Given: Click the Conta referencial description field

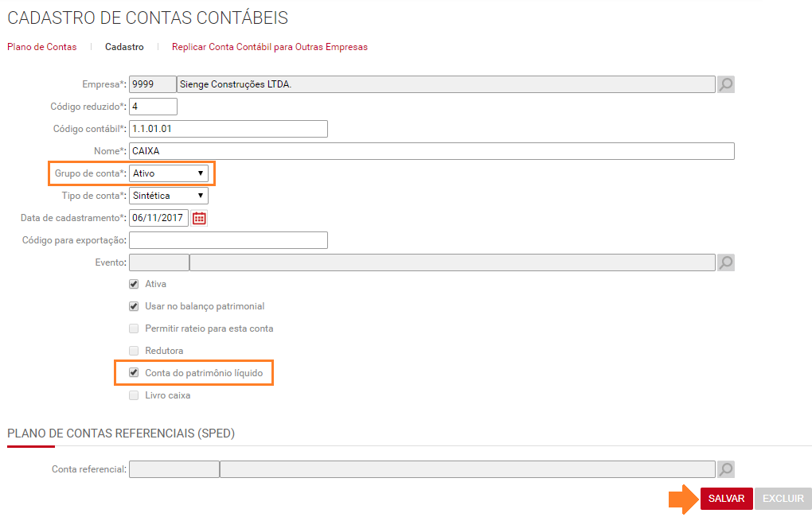Looking at the screenshot, I should 467,469.
